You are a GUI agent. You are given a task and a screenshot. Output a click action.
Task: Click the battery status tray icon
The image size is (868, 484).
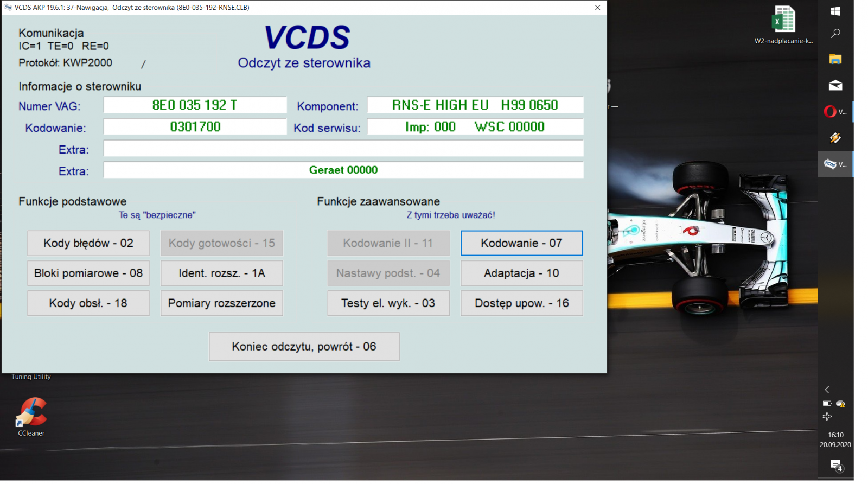coord(827,403)
